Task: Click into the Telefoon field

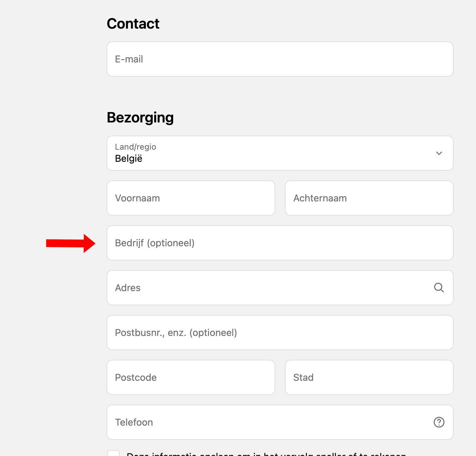Action: click(269, 422)
